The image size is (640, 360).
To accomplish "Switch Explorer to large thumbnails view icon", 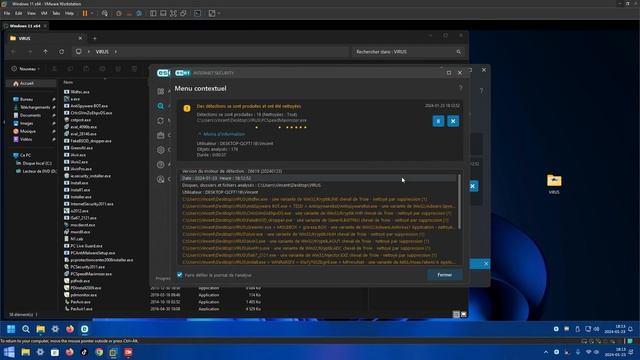I will (x=464, y=314).
